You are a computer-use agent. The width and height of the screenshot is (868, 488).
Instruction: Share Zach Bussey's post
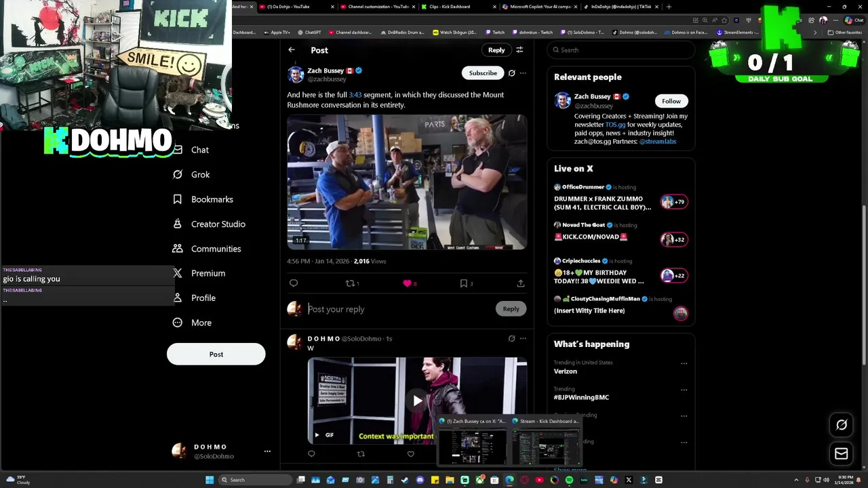click(x=521, y=283)
